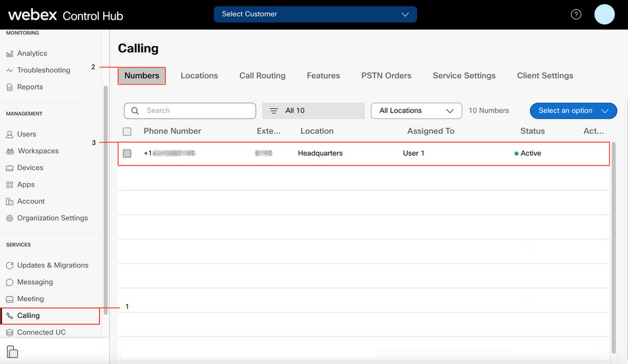Image resolution: width=628 pixels, height=364 pixels.
Task: Click the Assigned To column header
Action: click(431, 131)
